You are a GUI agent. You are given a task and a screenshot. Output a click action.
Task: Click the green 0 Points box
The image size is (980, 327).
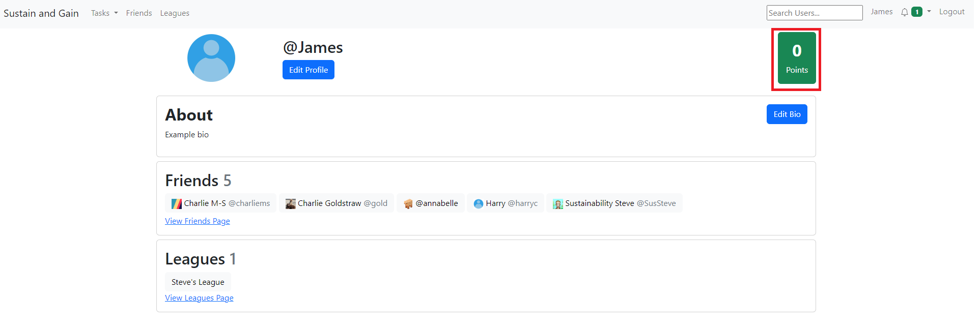tap(796, 58)
